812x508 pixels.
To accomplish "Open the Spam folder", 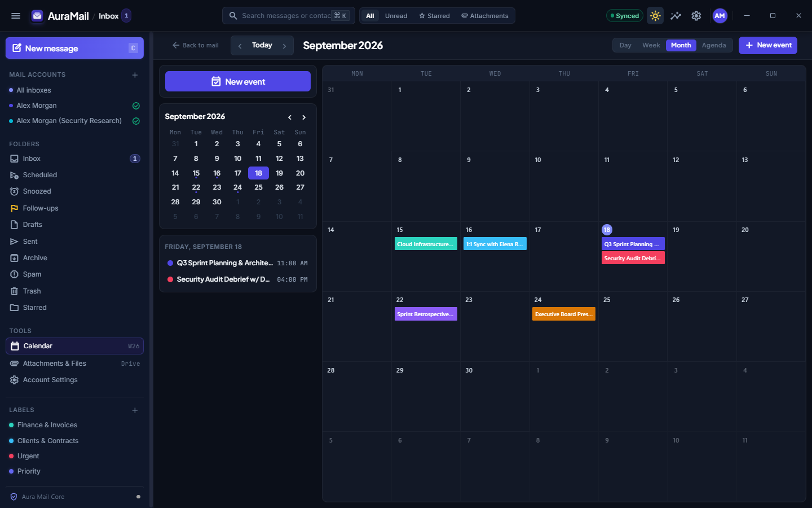I will click(x=74, y=274).
